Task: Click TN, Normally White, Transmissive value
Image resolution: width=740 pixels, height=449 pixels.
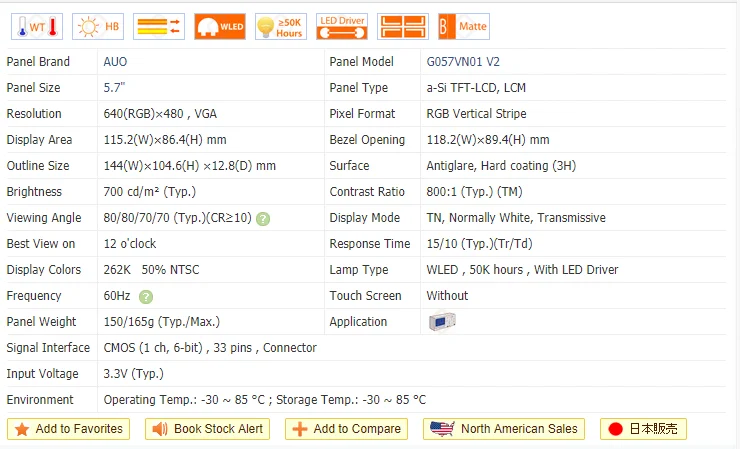Action: (516, 218)
